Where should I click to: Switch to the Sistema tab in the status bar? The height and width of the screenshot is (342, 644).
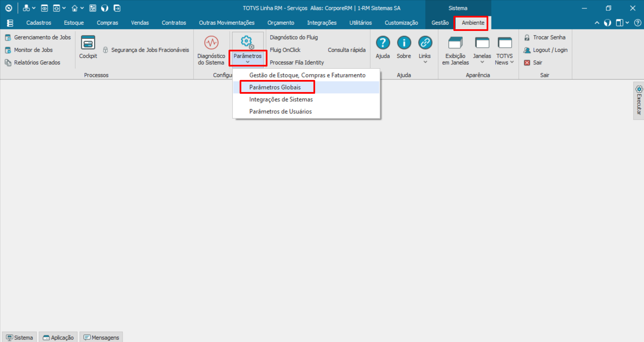coord(19,337)
